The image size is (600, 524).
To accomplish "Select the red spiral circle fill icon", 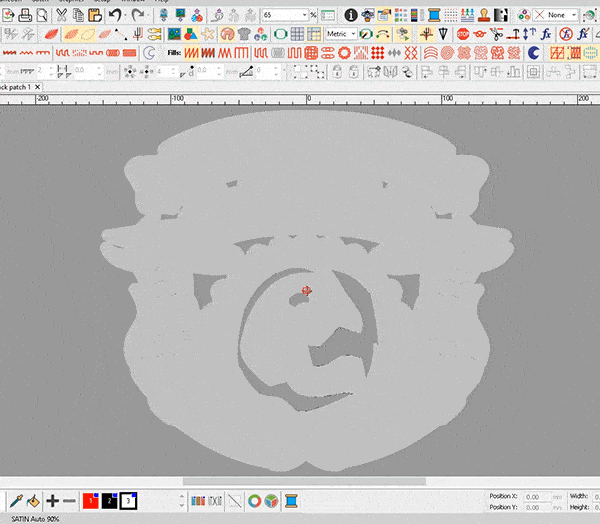I will click(447, 53).
